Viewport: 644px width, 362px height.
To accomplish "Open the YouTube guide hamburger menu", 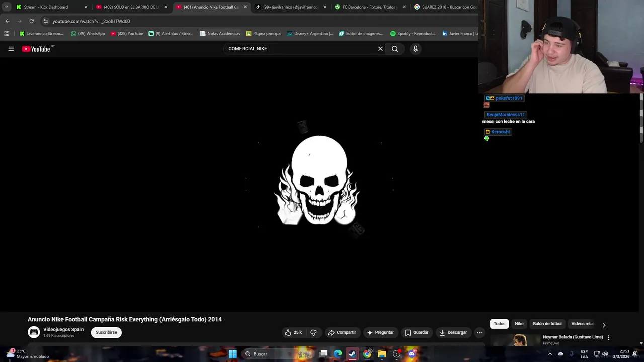I will pyautogui.click(x=11, y=49).
